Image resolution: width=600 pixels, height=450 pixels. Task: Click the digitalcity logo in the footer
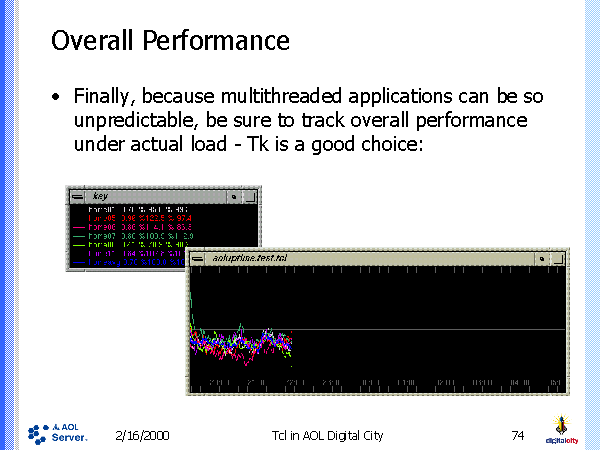click(x=562, y=430)
